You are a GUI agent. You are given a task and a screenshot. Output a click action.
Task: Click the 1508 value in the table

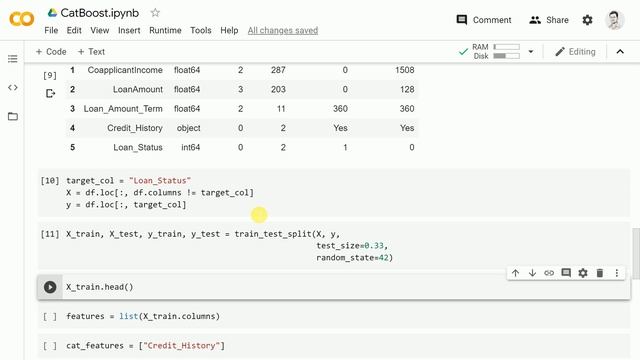pyautogui.click(x=404, y=70)
